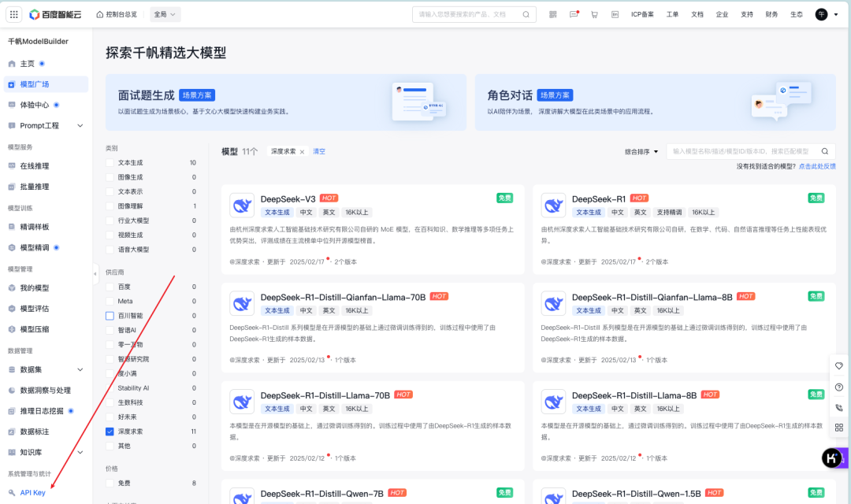Check the 文本生成 category checkbox
Viewport: 851px width, 504px height.
click(x=110, y=163)
